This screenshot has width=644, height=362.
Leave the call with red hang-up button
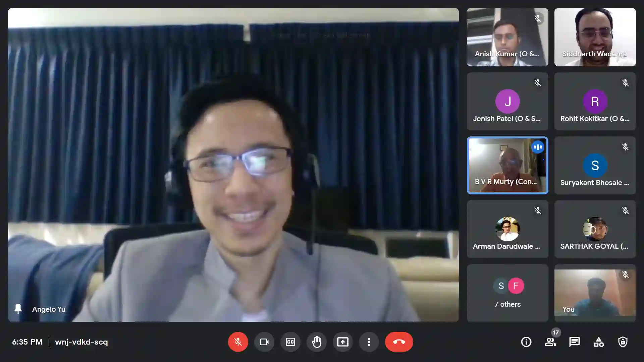click(x=399, y=342)
